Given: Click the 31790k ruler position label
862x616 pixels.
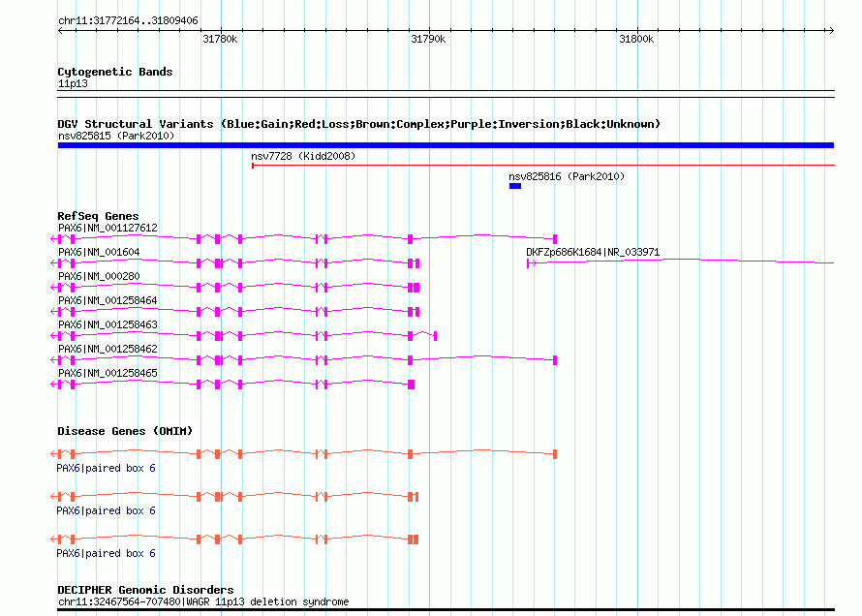Looking at the screenshot, I should click(x=428, y=39).
